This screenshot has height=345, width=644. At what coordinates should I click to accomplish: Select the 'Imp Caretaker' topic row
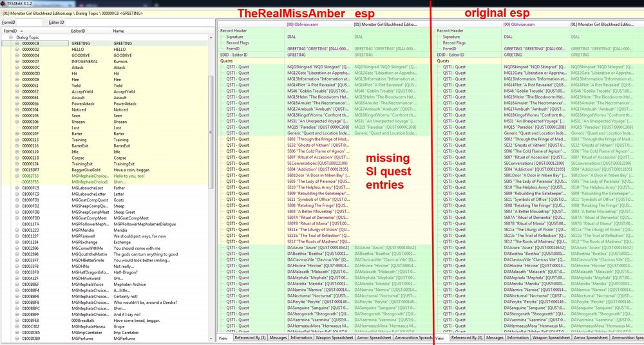tap(105, 332)
